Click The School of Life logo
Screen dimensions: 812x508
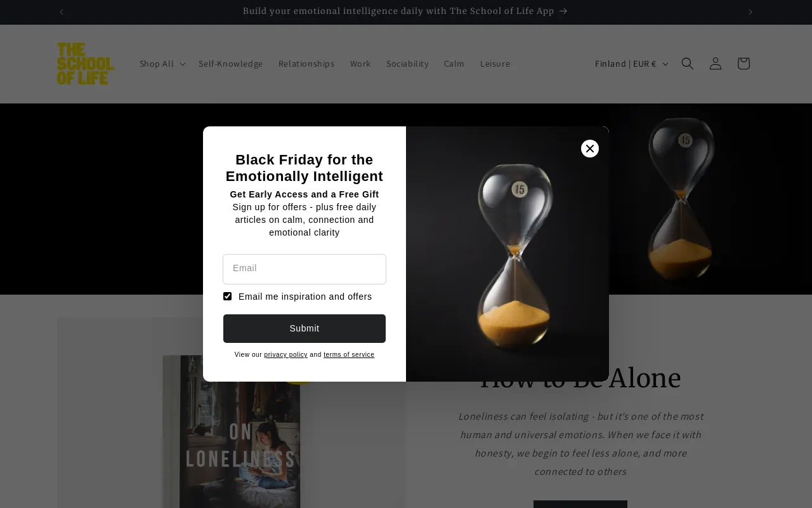tap(86, 63)
